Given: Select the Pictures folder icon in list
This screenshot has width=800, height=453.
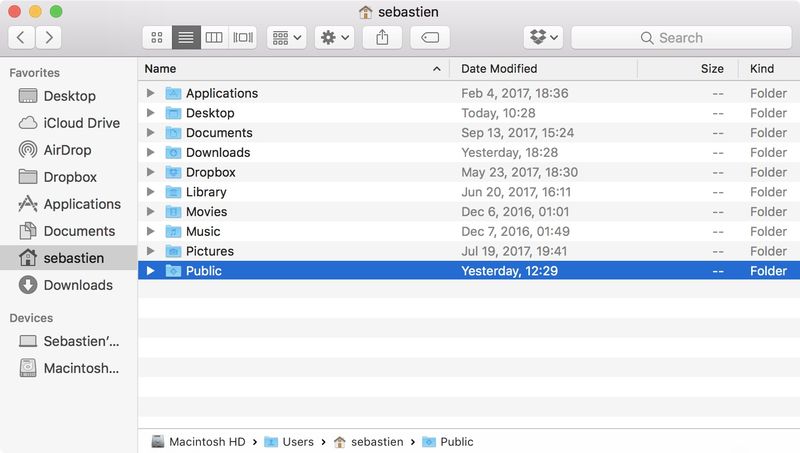Looking at the screenshot, I should point(173,251).
